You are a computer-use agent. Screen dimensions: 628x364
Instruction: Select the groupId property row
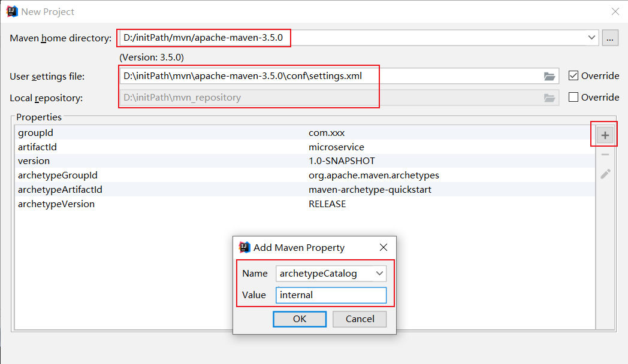(x=305, y=132)
